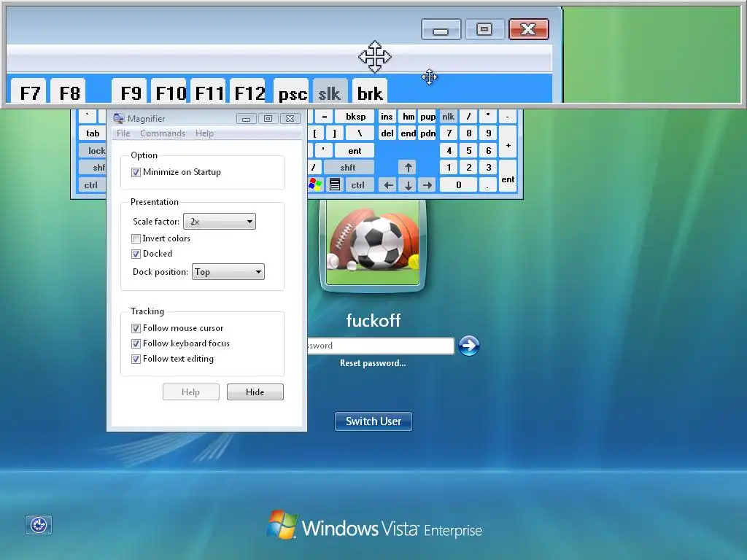The image size is (747, 560).
Task: Click into the password input field
Action: [380, 346]
